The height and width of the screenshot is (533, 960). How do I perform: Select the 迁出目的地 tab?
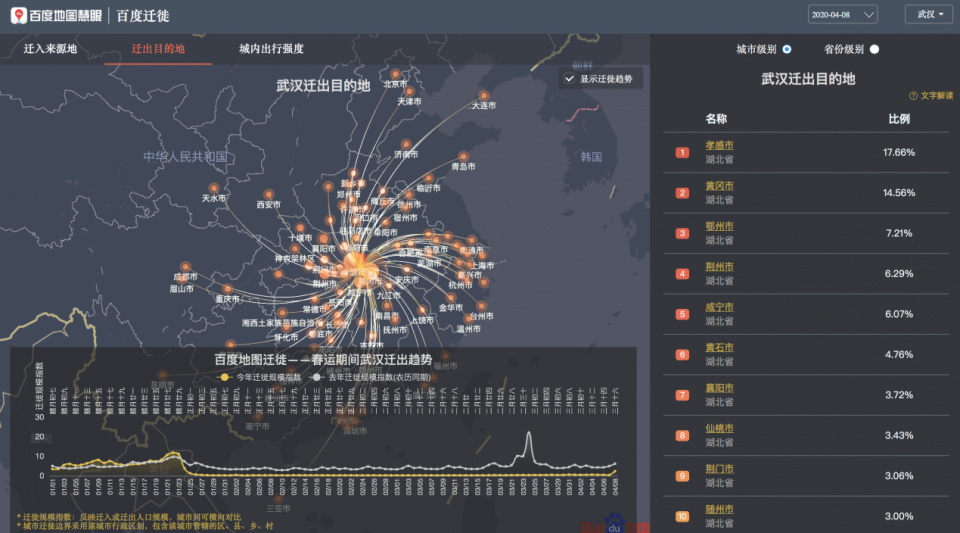click(x=158, y=49)
